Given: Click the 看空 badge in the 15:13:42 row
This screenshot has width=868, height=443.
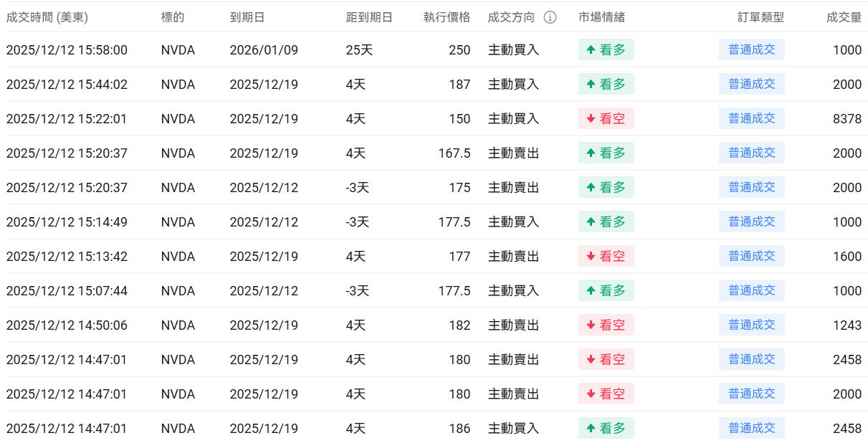Looking at the screenshot, I should tap(606, 257).
